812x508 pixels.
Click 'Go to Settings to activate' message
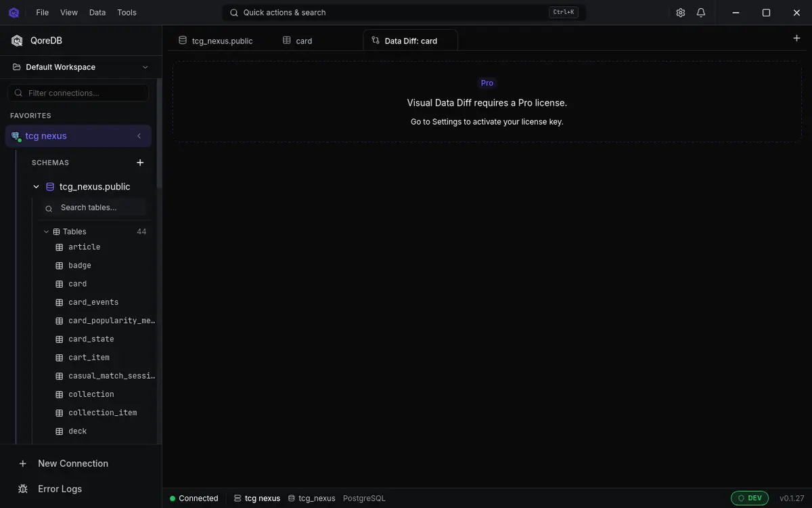[487, 122]
